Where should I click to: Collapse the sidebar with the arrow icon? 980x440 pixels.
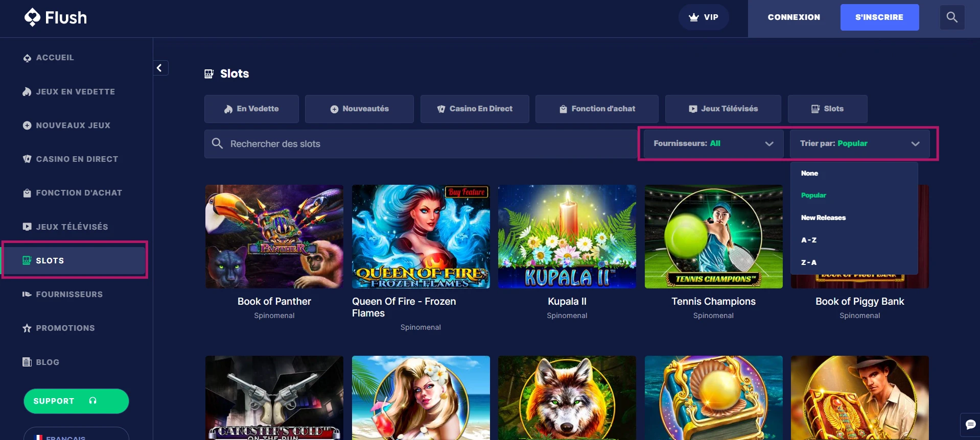(160, 68)
